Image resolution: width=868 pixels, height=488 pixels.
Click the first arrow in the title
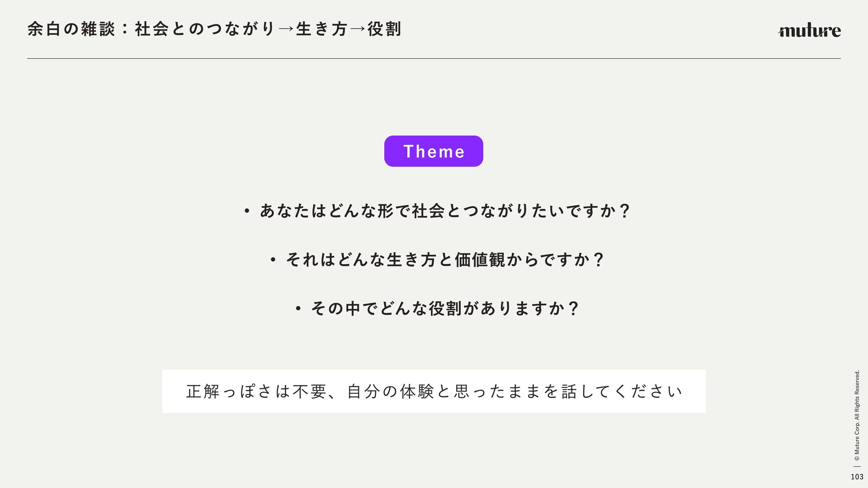pos(286,29)
